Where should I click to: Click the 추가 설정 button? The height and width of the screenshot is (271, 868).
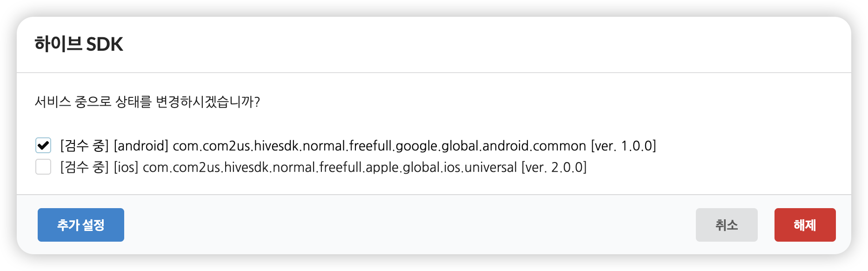tap(81, 225)
